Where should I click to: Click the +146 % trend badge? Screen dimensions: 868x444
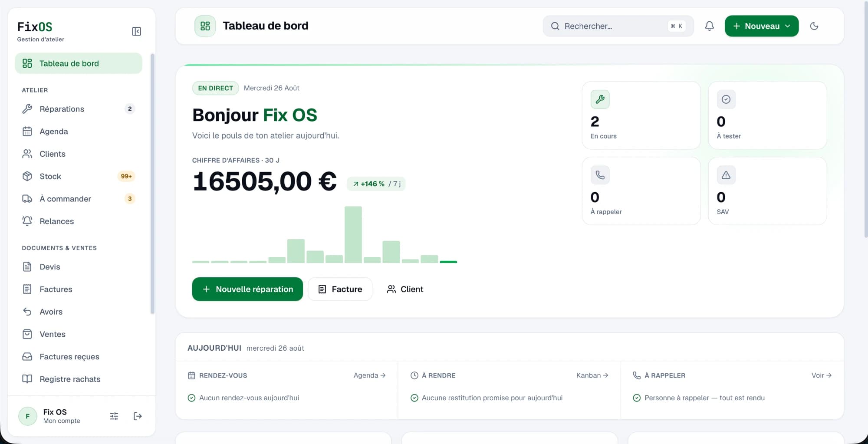376,184
